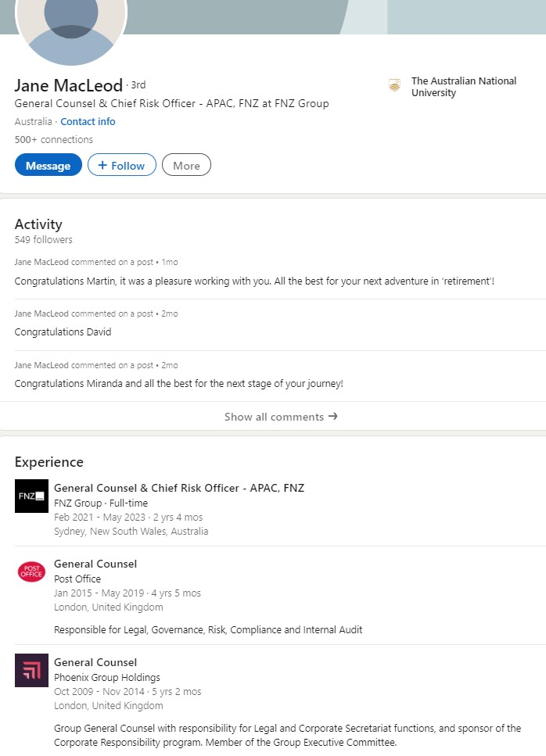Send a message with the Message button
This screenshot has width=546, height=756.
[48, 165]
